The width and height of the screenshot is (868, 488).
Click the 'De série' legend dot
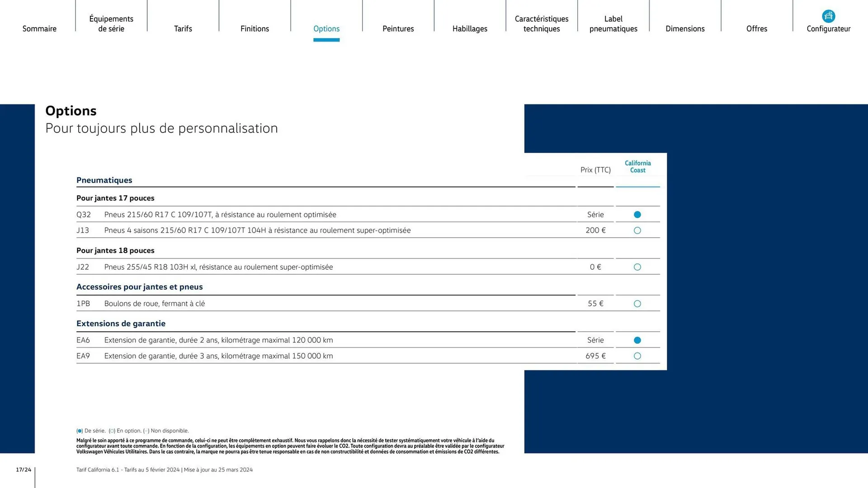tap(80, 431)
